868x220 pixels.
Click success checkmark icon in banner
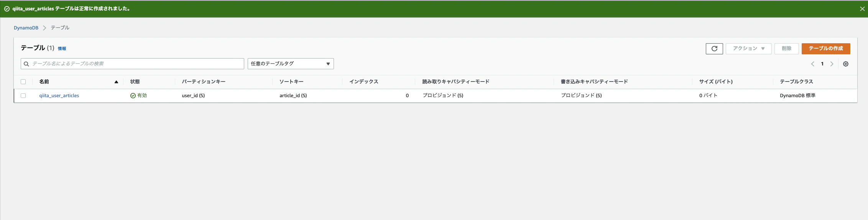7,9
